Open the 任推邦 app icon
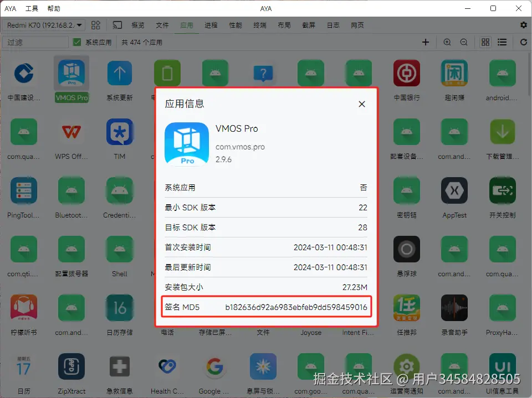Viewport: 532px width, 398px height. (406, 308)
